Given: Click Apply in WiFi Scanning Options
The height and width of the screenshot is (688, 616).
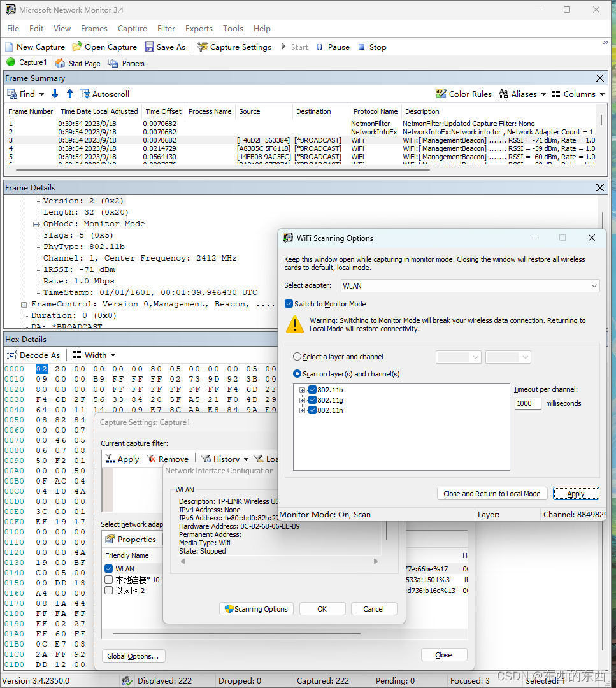Looking at the screenshot, I should click(x=576, y=494).
